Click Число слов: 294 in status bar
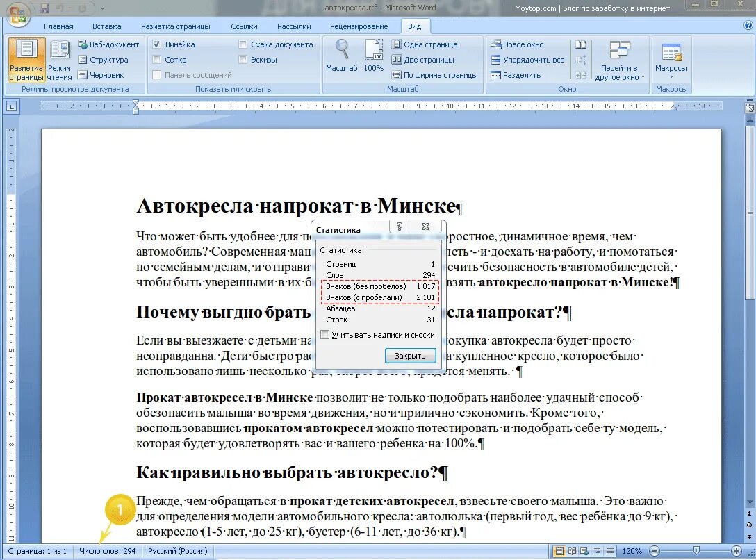The height and width of the screenshot is (560, 756). 108,551
